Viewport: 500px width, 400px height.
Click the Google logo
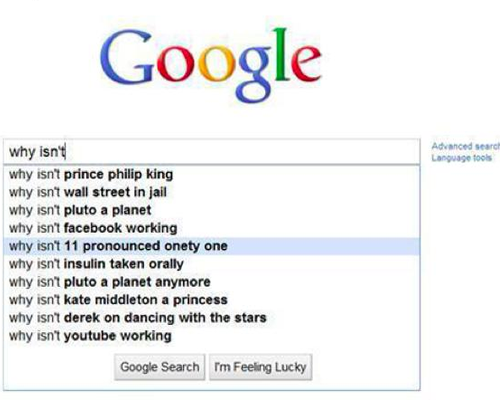[211, 65]
